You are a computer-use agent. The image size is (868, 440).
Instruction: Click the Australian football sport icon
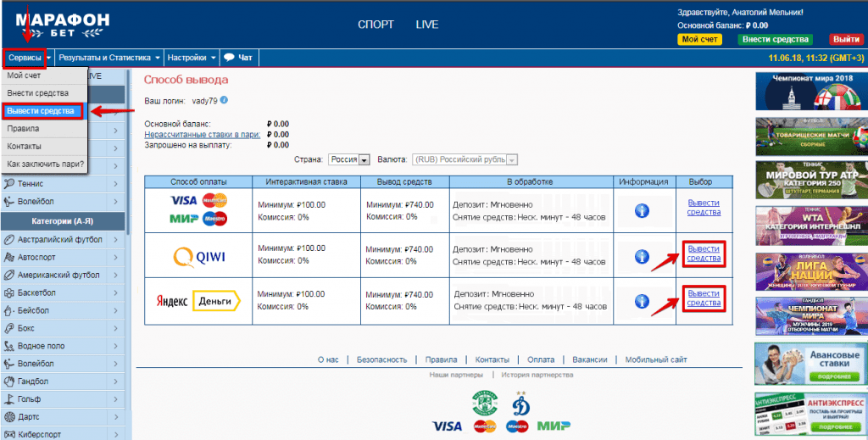(x=8, y=240)
